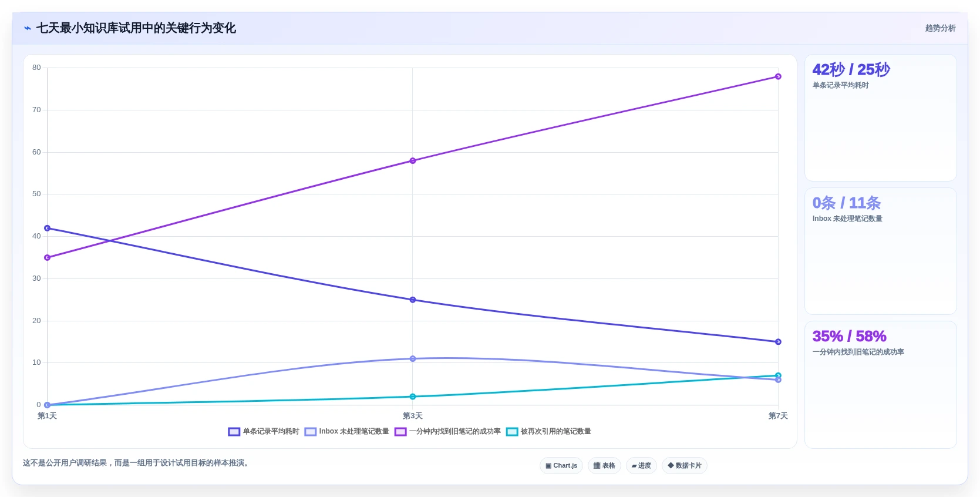Click the 被再次引用 point at 第3天 (2)
The height and width of the screenshot is (497, 980).
click(x=413, y=397)
